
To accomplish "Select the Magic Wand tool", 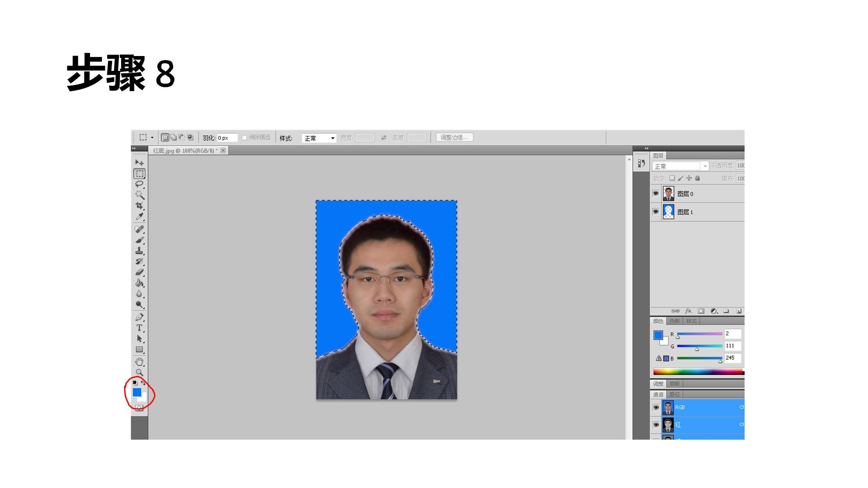I will click(x=139, y=195).
